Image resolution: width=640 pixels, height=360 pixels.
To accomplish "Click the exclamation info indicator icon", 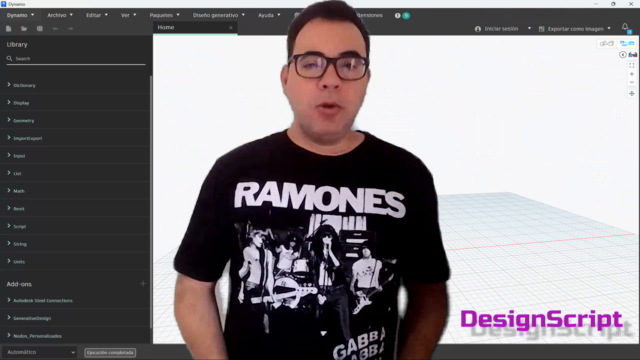I will click(398, 16).
